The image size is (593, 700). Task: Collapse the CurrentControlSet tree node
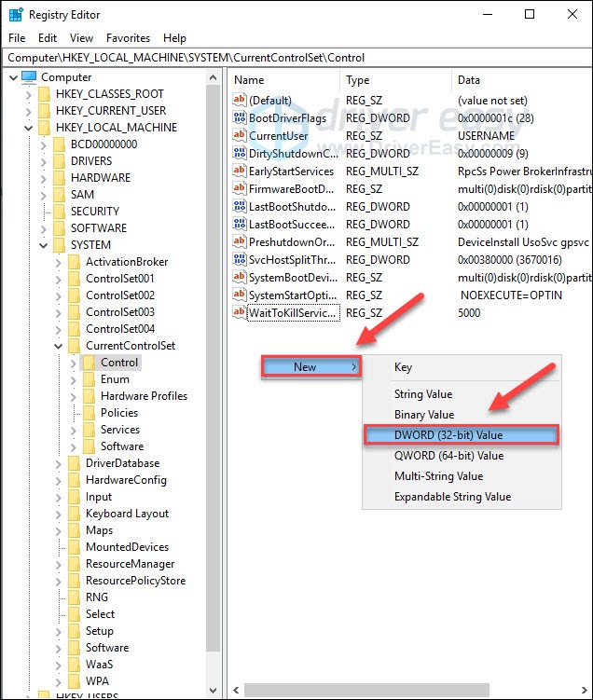[59, 346]
